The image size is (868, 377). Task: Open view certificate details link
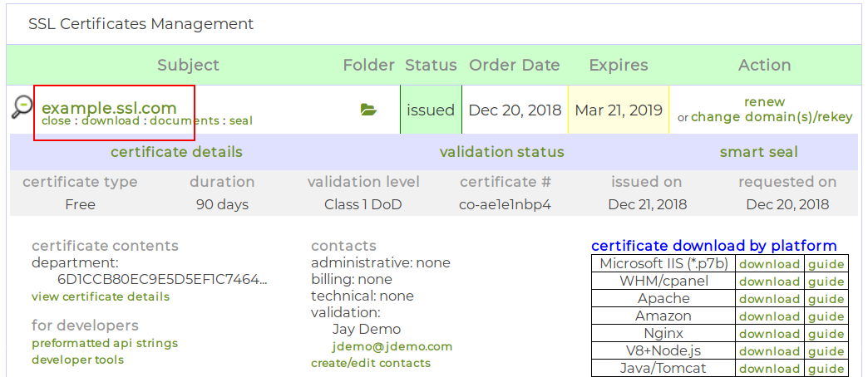coord(101,296)
